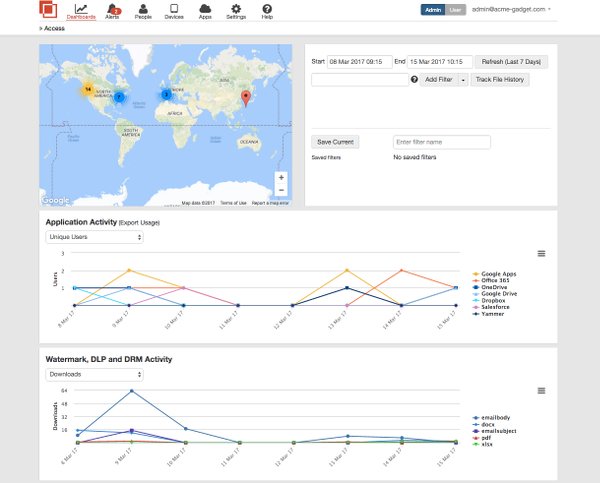Toggle pdf series in legend
This screenshot has width=600, height=483.
pyautogui.click(x=482, y=438)
